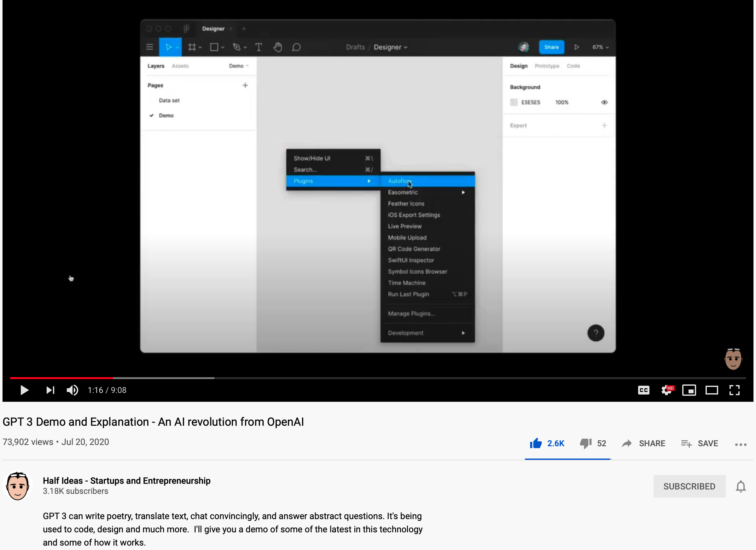Run the Autoflow plugin
Viewport: 756px width, 550px height.
428,181
